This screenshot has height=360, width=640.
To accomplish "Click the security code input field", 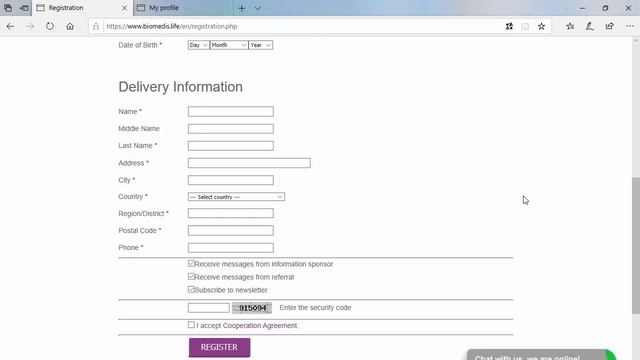I will [x=209, y=308].
